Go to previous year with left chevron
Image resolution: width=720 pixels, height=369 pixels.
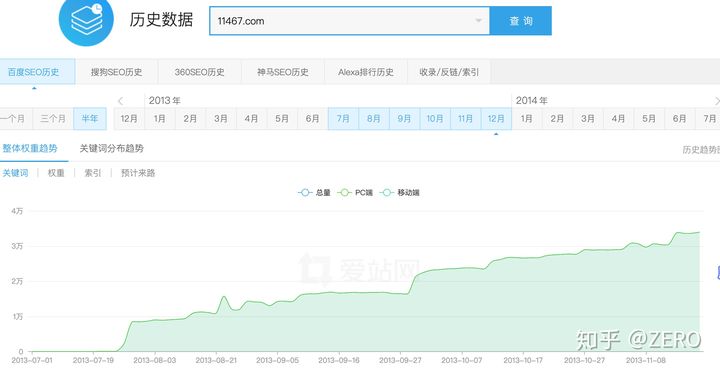[121, 101]
